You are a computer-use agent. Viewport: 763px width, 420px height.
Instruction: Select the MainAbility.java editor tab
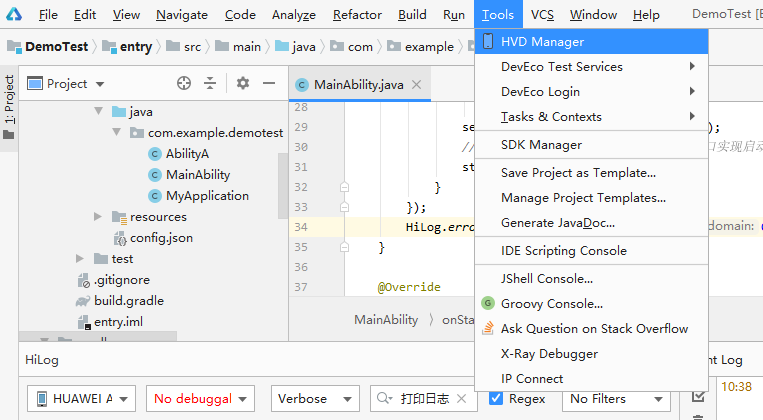point(359,85)
